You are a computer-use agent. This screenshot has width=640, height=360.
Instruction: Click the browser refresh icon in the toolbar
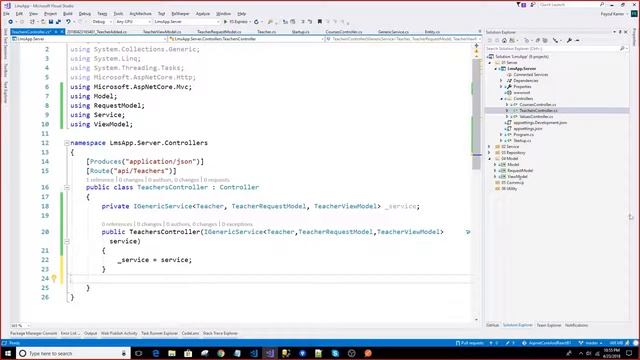click(256, 22)
